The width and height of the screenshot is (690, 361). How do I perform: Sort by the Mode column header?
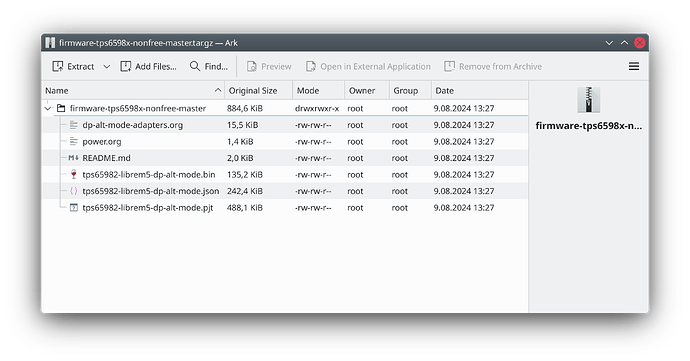pyautogui.click(x=319, y=91)
